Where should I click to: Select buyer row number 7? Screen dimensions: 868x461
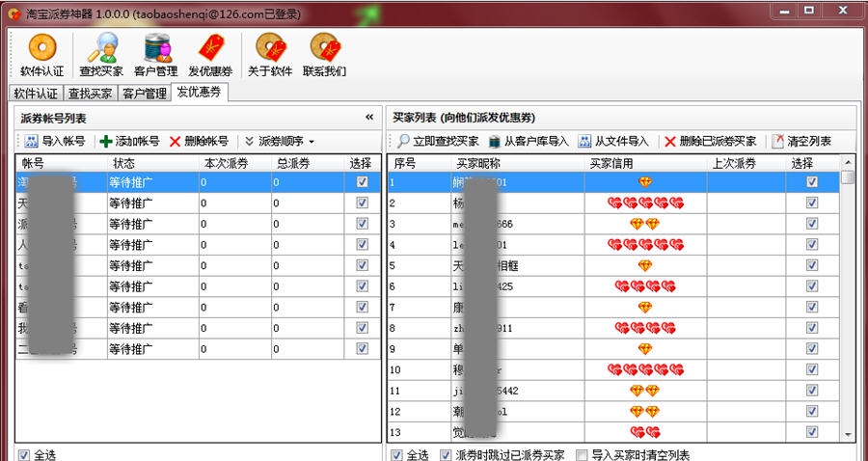coord(613,307)
